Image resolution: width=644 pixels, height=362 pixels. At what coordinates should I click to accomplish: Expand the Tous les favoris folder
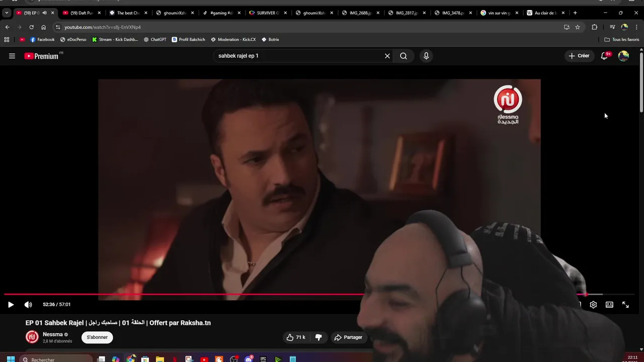point(622,39)
